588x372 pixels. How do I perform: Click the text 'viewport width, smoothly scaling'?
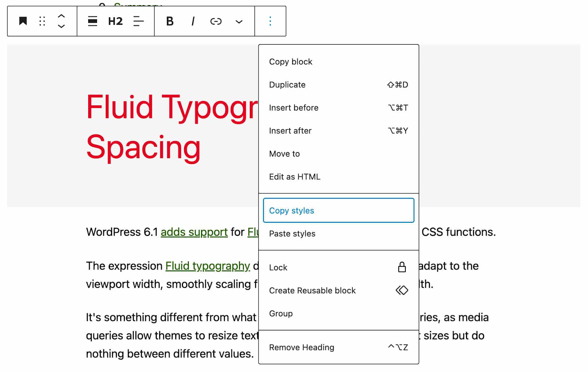pos(168,284)
